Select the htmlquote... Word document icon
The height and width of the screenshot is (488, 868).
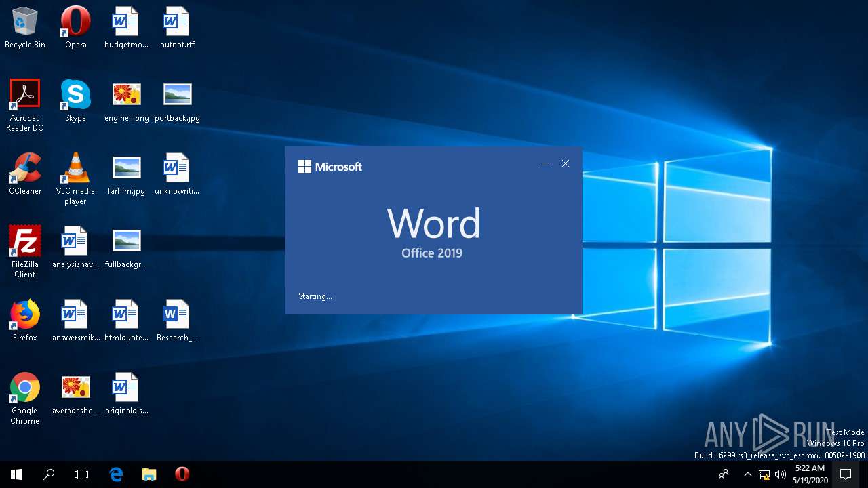[126, 321]
